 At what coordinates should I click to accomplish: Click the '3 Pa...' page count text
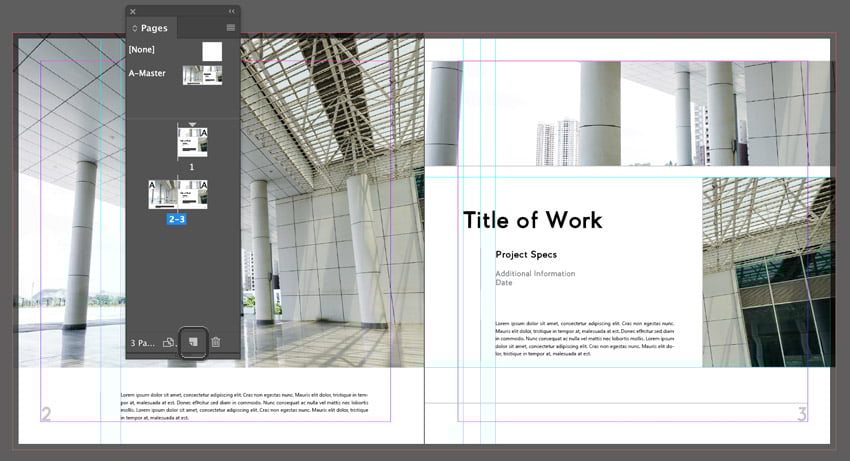[143, 343]
